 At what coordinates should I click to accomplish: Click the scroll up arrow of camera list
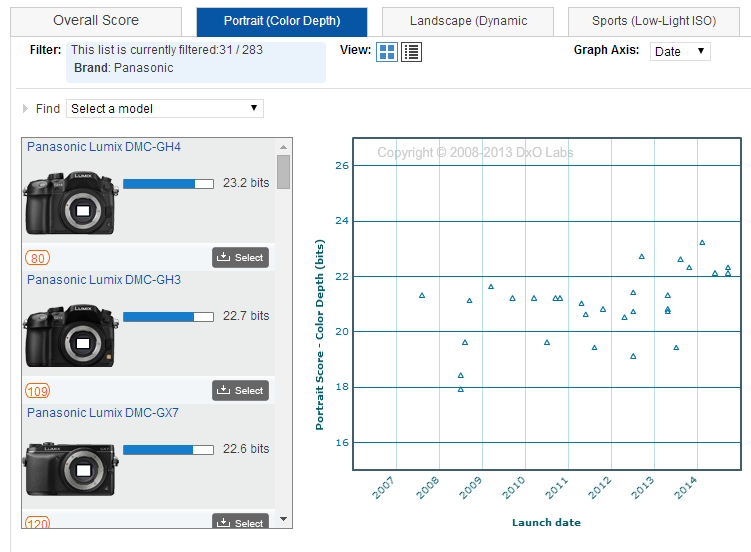(284, 146)
